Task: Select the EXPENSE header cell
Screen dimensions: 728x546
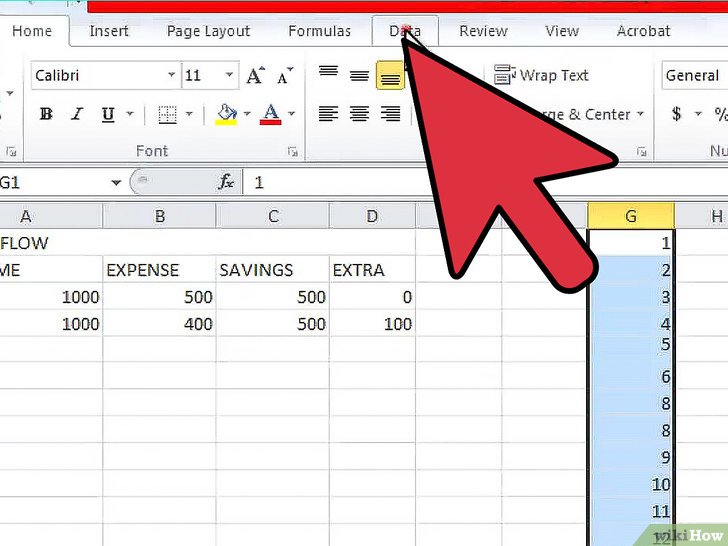Action: pyautogui.click(x=159, y=270)
